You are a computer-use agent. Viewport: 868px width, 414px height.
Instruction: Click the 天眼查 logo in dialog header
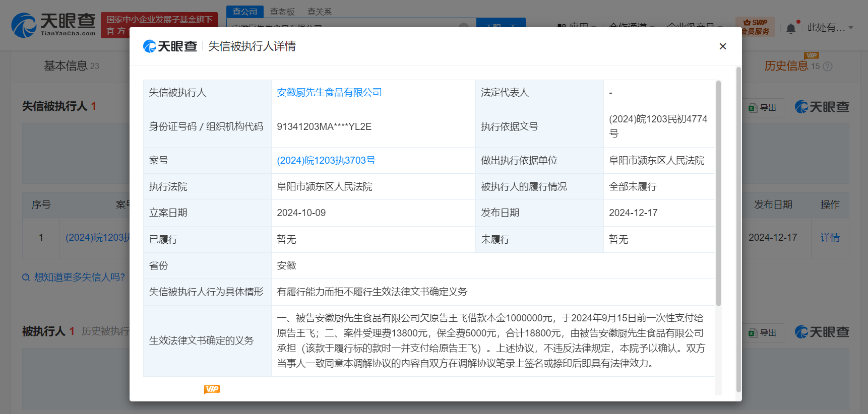pos(170,46)
